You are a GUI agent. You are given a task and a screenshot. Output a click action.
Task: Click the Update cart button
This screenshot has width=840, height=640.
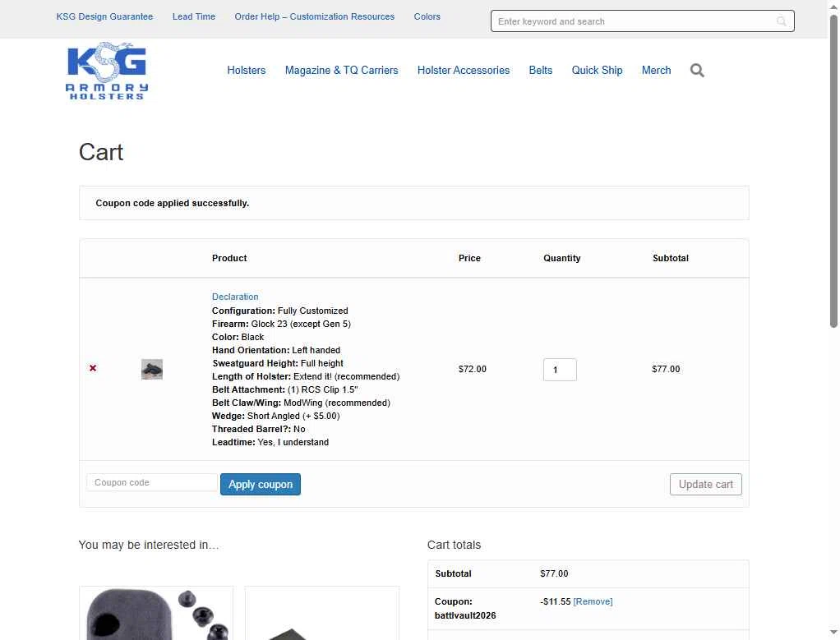coord(705,484)
